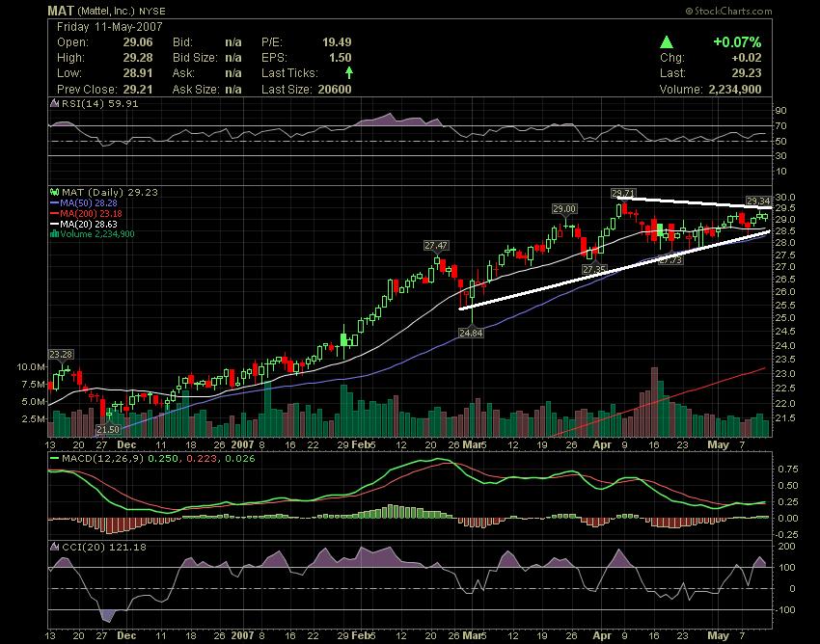Screen dimensions: 820x644
Task: Click the 27.73 low price tag
Action: click(670, 259)
